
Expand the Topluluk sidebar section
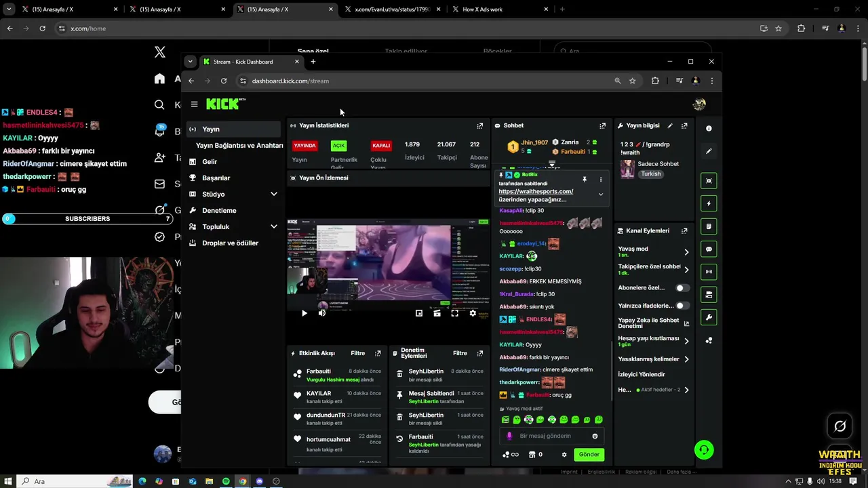(x=274, y=226)
